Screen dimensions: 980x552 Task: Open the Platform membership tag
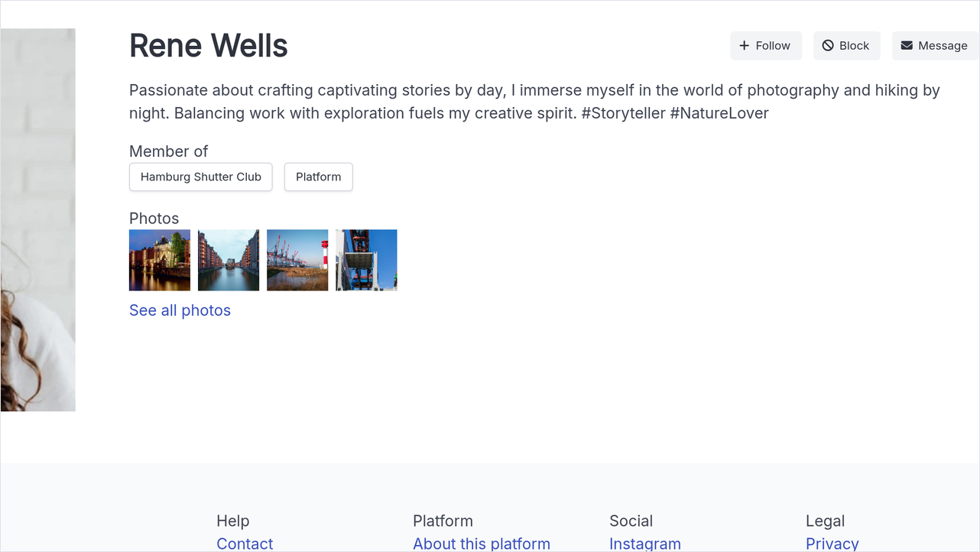(319, 177)
